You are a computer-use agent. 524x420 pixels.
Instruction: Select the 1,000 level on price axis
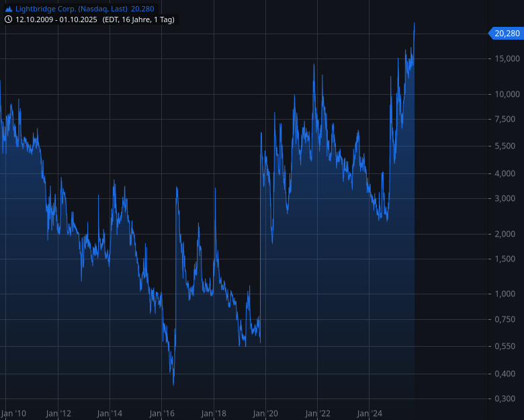(507, 294)
